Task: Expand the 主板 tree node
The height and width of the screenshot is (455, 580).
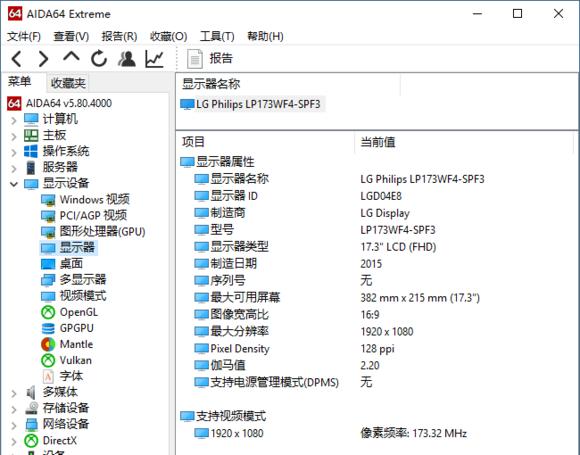Action: [x=14, y=136]
